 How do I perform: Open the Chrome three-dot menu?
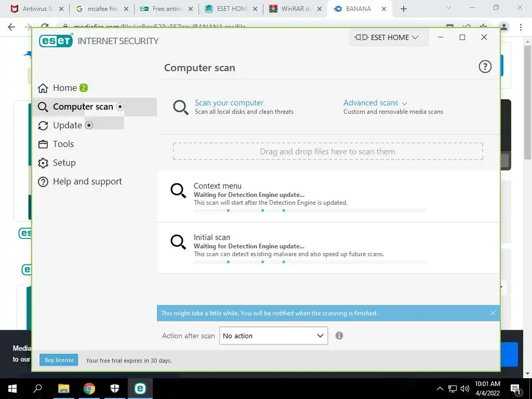click(x=521, y=27)
